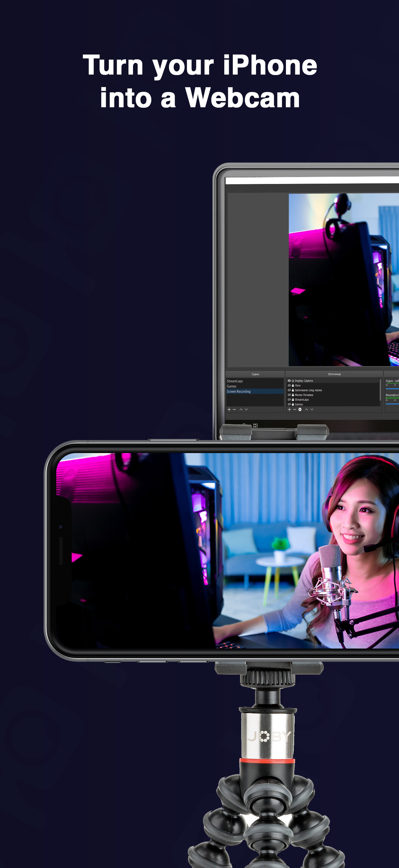Toggle lock on StreamLaps source
Viewport: 399px width, 868px height.
coord(293,399)
